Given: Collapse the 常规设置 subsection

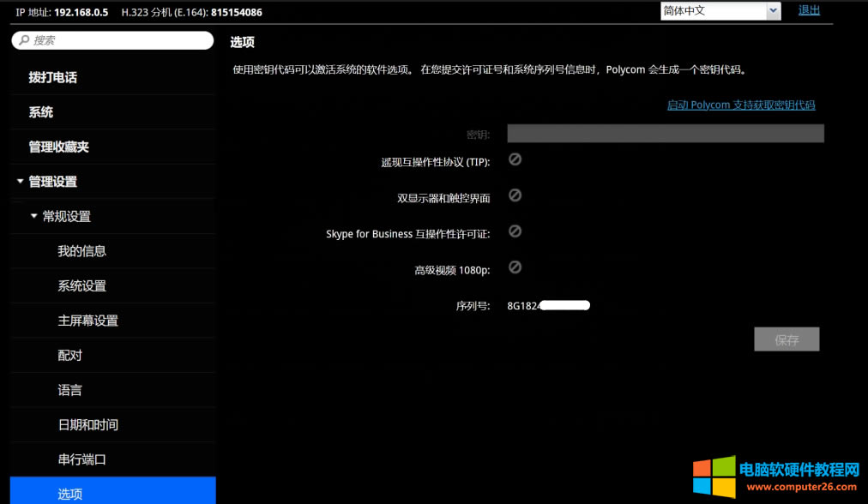Looking at the screenshot, I should 32,216.
